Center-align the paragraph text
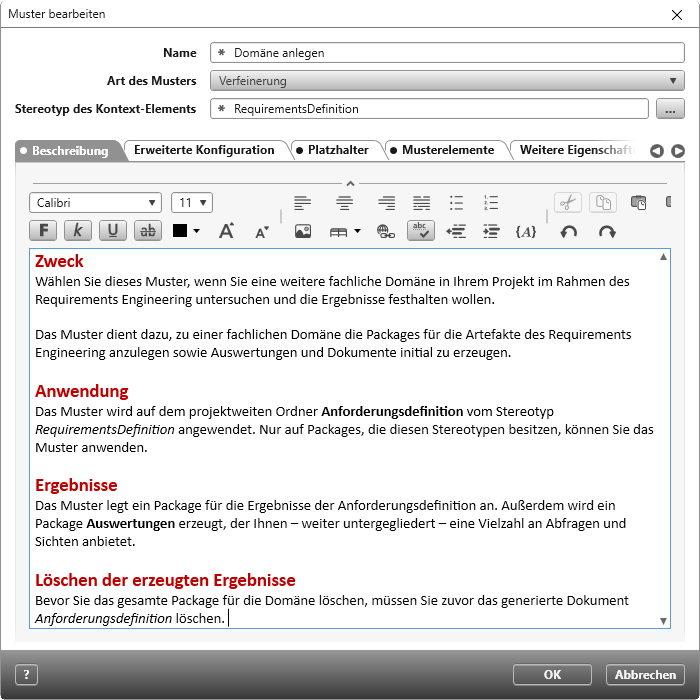 click(x=345, y=203)
